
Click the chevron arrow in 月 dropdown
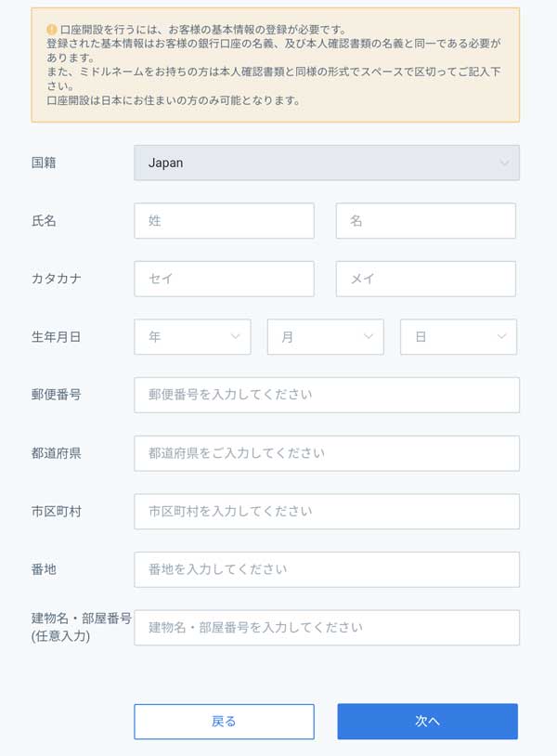(x=369, y=337)
